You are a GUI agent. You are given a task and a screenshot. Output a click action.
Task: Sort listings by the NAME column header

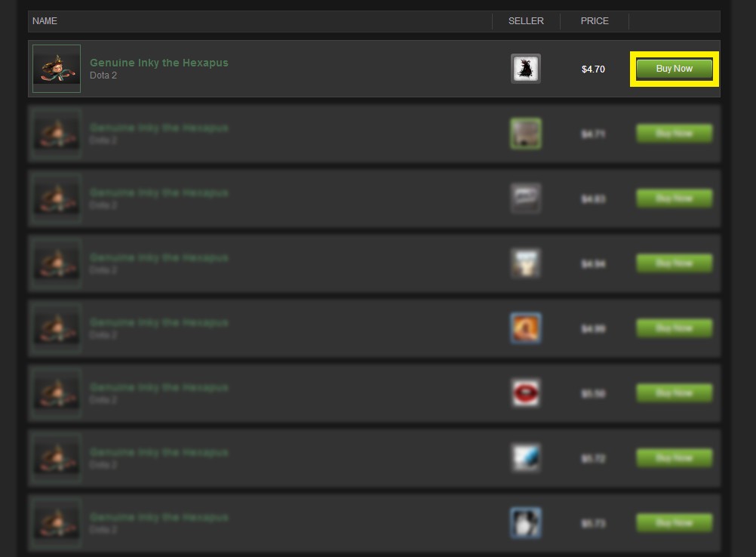pyautogui.click(x=45, y=21)
